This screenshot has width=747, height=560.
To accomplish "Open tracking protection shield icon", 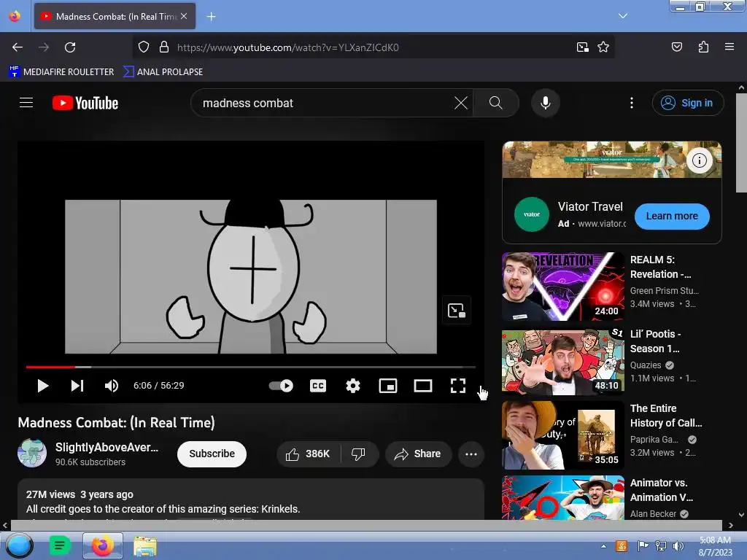I will [x=144, y=47].
